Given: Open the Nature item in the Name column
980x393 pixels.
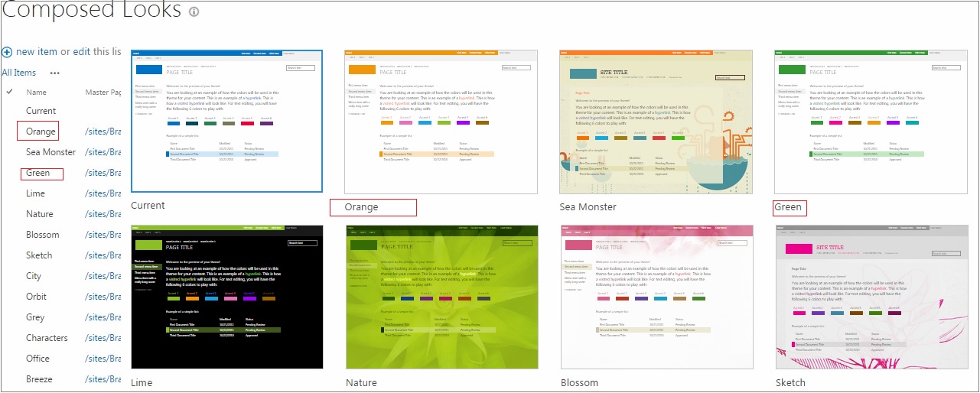Looking at the screenshot, I should (40, 214).
